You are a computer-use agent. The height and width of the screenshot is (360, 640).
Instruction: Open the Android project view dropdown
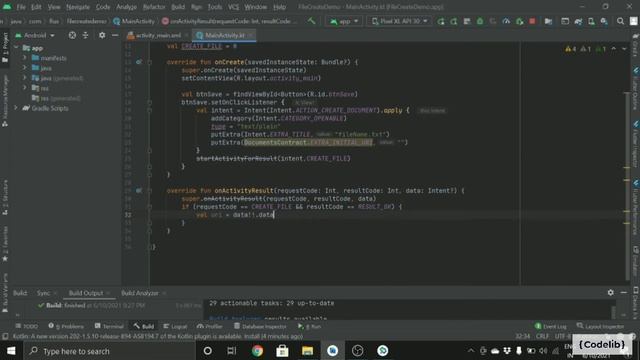click(x=35, y=36)
